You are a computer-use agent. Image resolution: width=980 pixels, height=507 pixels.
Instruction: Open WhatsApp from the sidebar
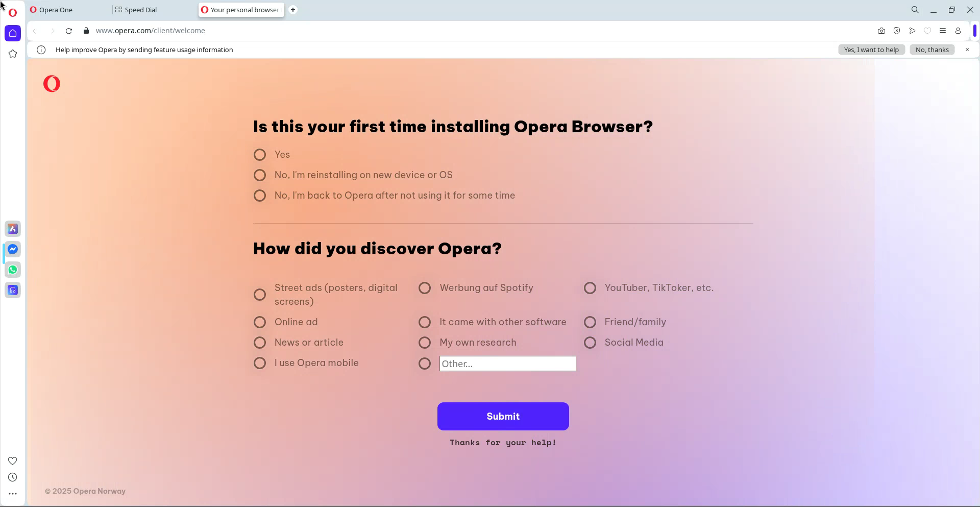coord(13,270)
